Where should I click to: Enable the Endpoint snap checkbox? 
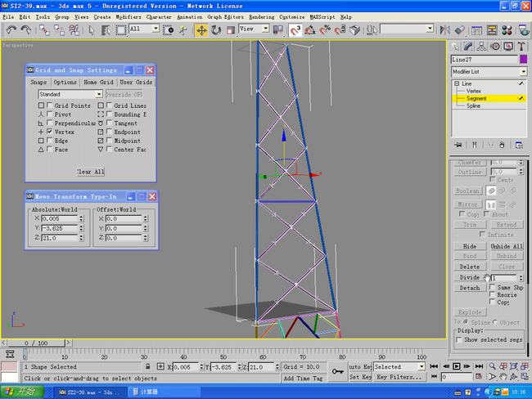[109, 132]
